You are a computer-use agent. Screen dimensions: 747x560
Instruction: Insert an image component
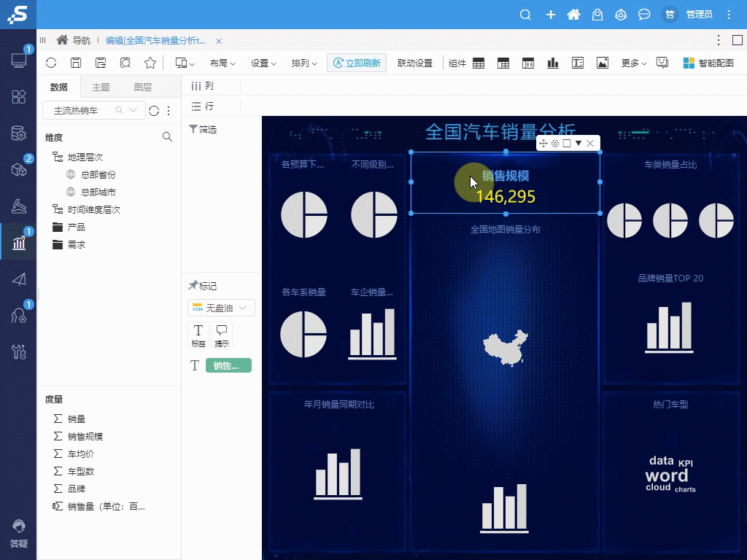(x=602, y=63)
